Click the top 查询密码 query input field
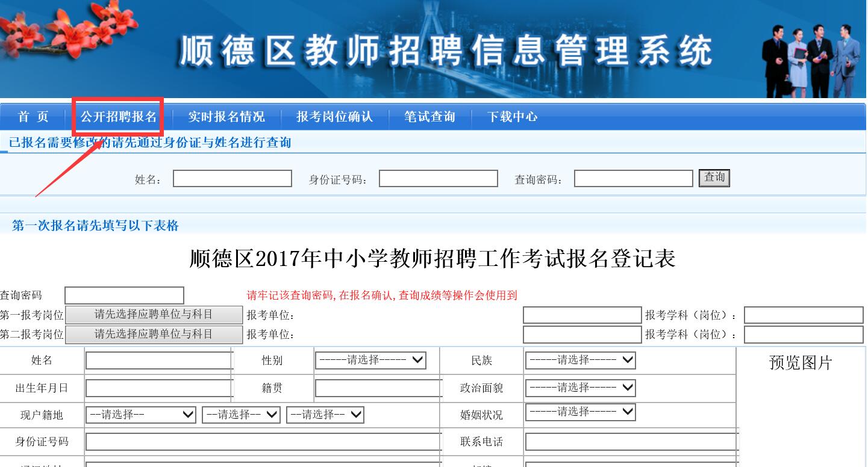This screenshot has height=467, width=868. tap(634, 179)
